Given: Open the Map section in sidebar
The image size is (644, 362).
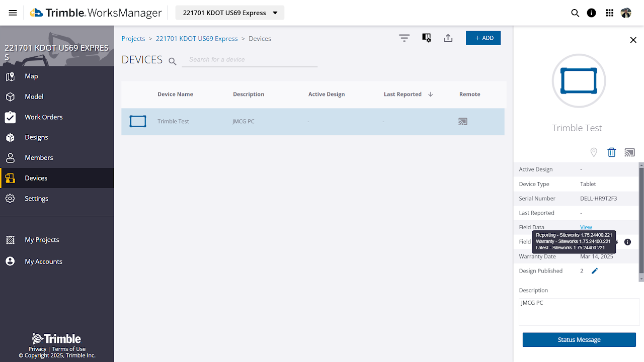Looking at the screenshot, I should (57, 76).
